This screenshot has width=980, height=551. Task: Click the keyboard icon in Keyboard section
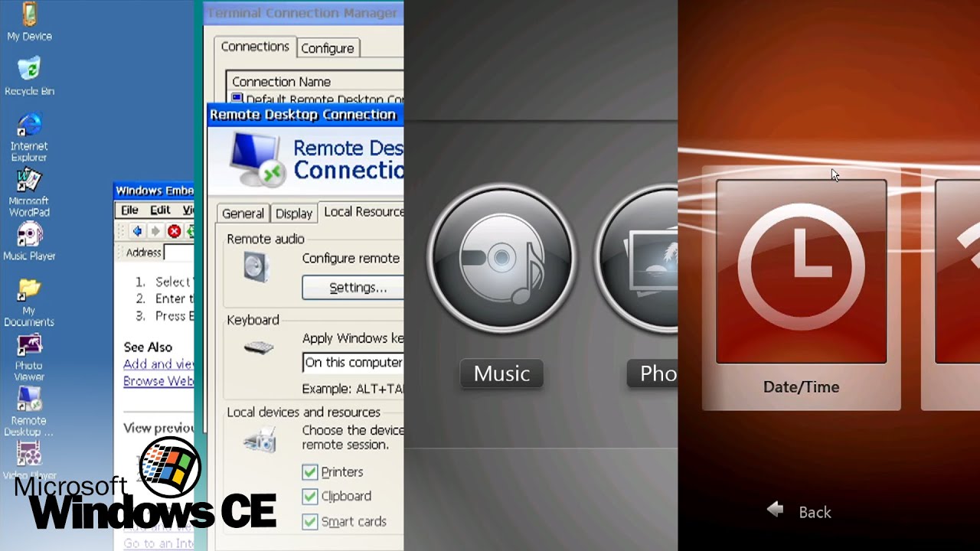(259, 348)
